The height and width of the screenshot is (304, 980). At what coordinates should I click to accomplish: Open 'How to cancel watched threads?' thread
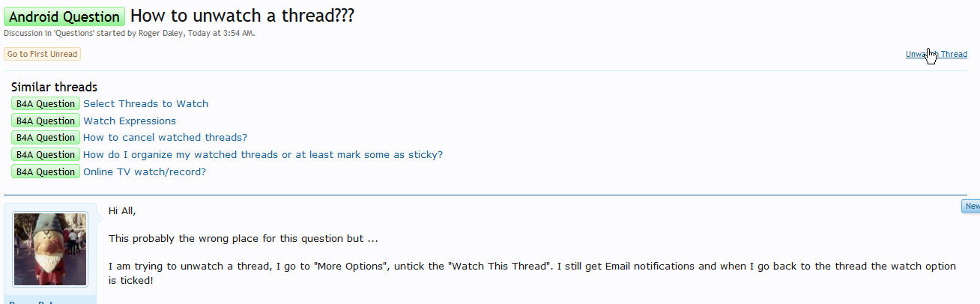click(165, 138)
